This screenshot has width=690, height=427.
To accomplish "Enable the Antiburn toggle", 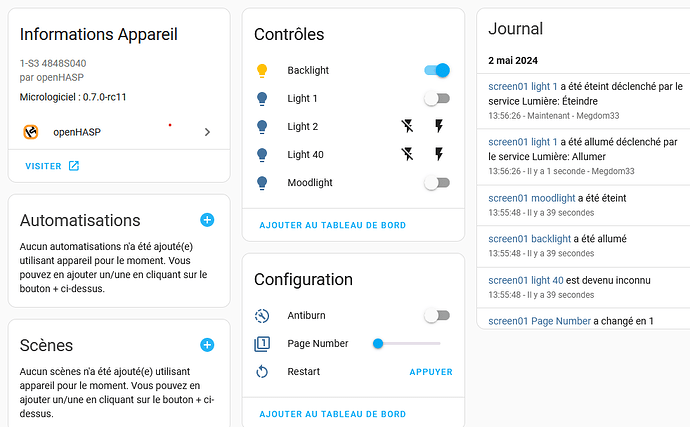I will 437,315.
